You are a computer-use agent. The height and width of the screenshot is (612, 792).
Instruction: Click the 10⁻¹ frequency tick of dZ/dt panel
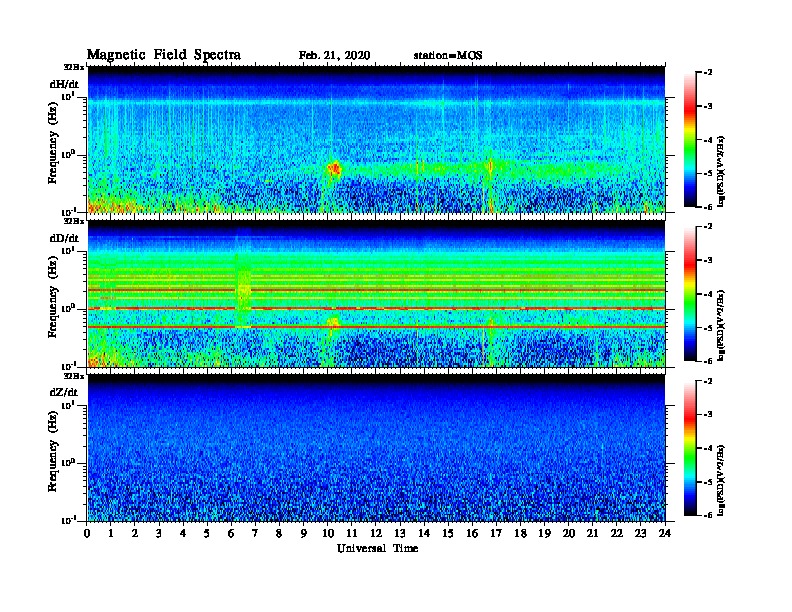coord(68,520)
